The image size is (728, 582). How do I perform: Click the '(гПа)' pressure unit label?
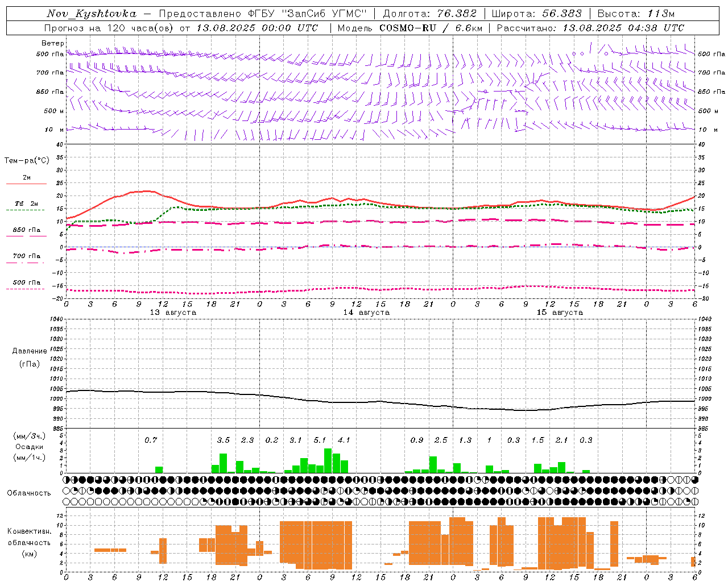[x=30, y=364]
